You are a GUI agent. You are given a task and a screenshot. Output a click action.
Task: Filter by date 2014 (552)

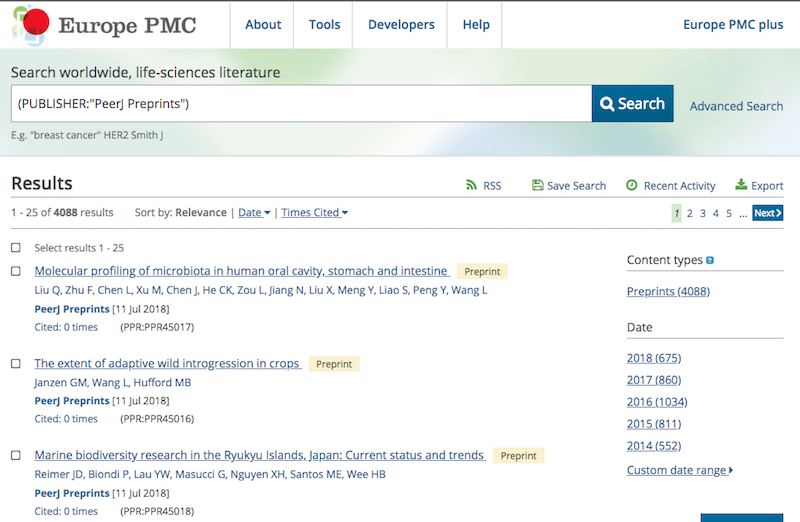(654, 446)
